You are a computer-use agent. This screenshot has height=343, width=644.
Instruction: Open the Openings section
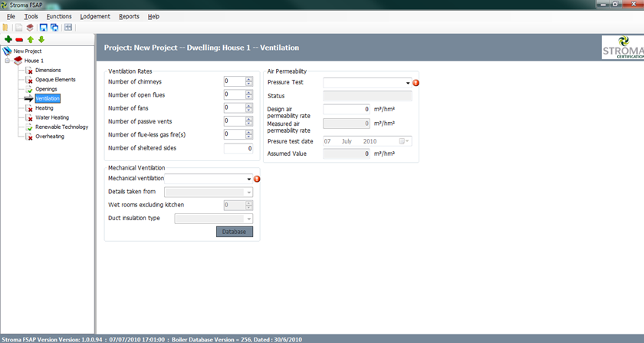coord(46,89)
